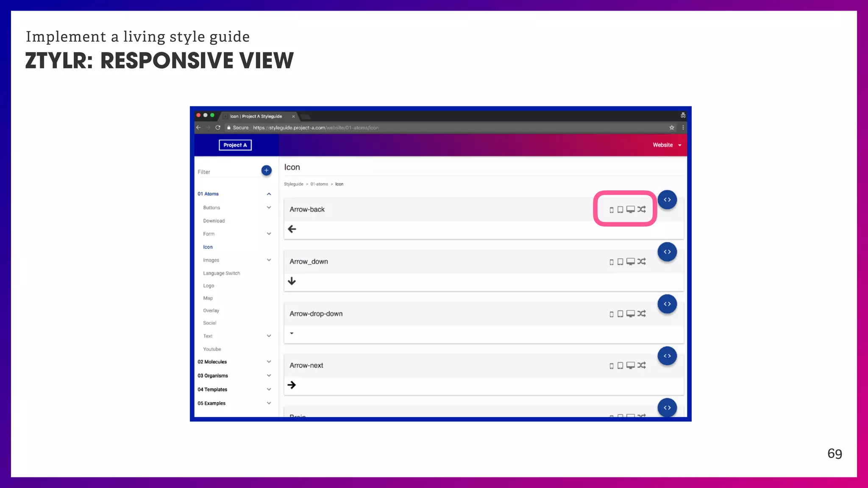Expand the Images submenu
The width and height of the screenshot is (868, 488).
[x=269, y=260]
